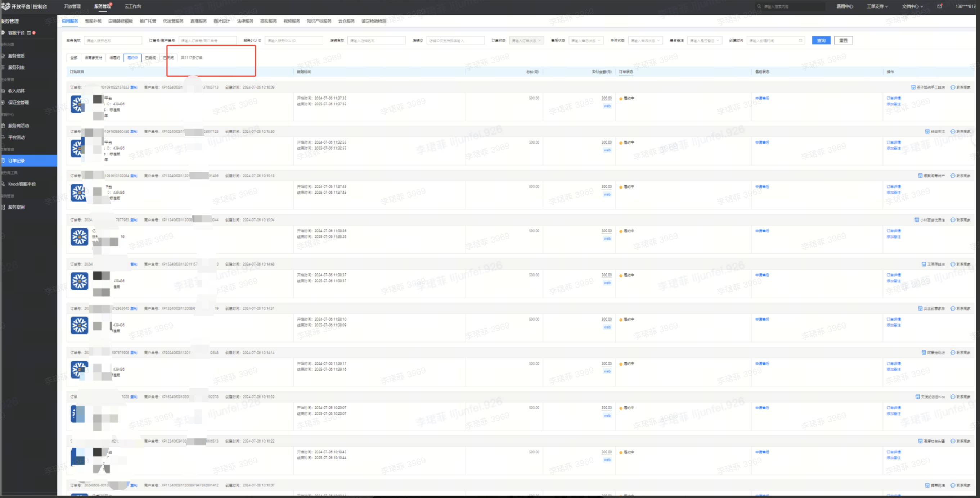
Task: Open 云工作台 in top navigation
Action: 133,6
